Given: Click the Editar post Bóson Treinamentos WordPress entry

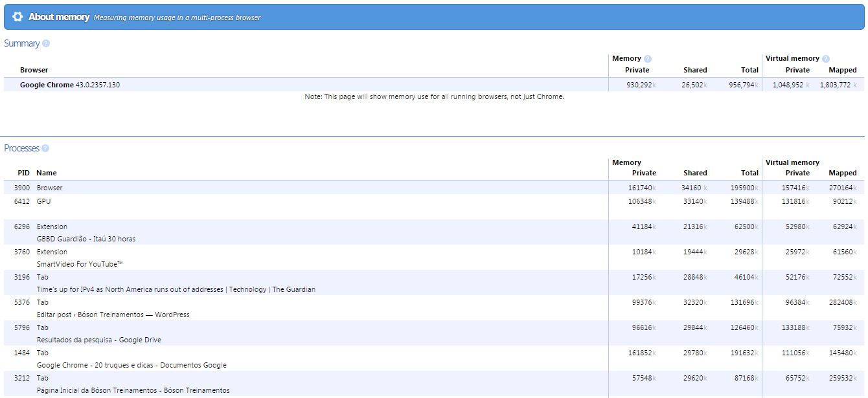Looking at the screenshot, I should click(x=113, y=315).
